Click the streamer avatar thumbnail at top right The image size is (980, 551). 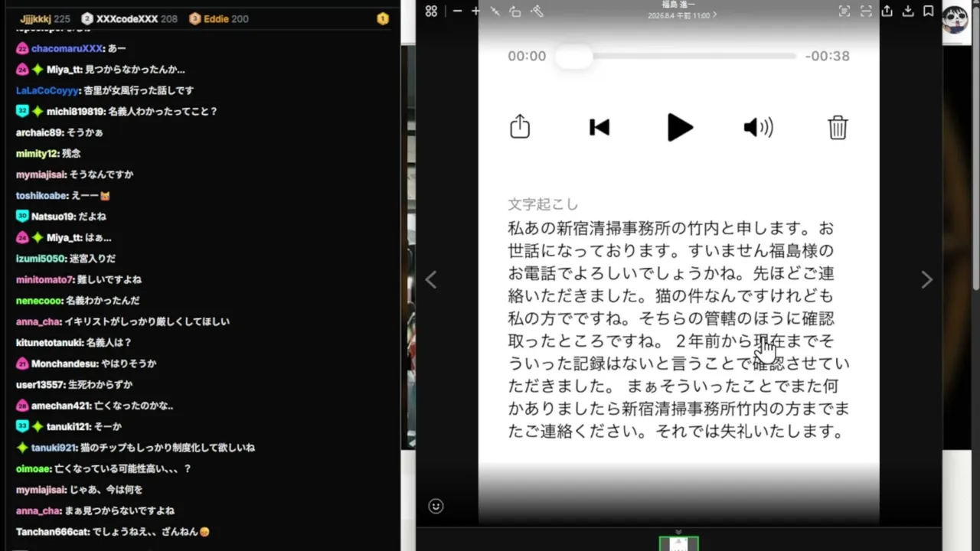coord(955,20)
